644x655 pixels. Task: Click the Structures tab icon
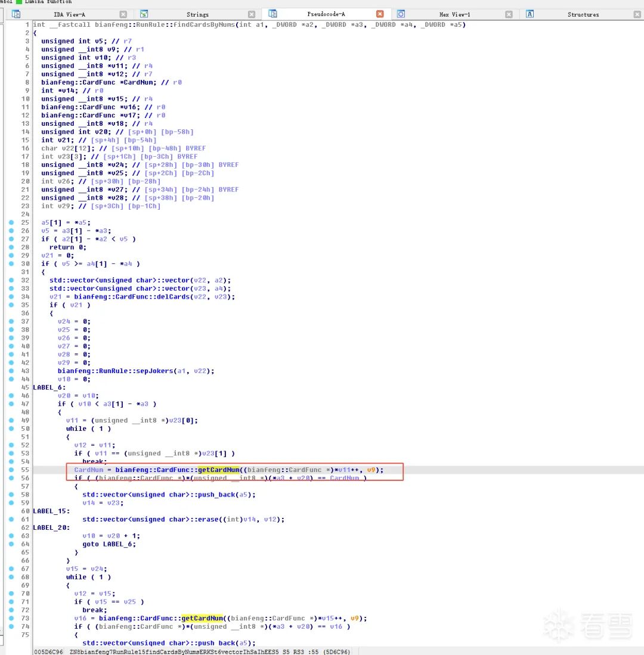530,14
